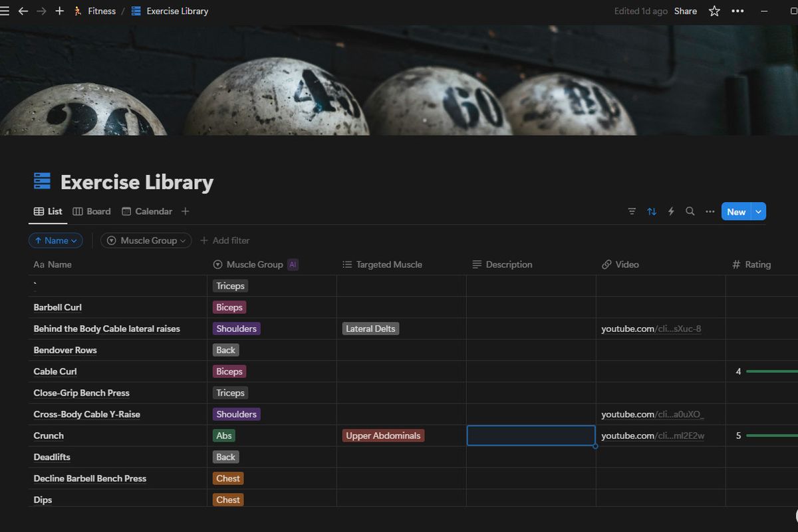Open the Close-Grip Bench Press entry
This screenshot has height=532, width=798.
[82, 393]
